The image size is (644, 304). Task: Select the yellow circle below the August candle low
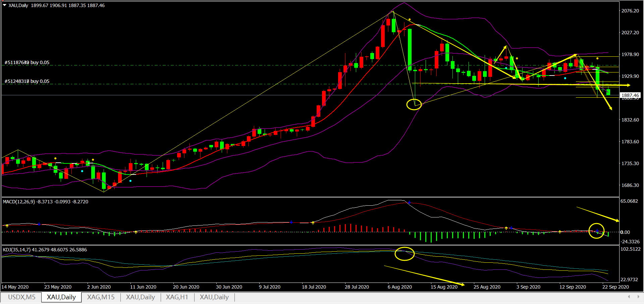(x=414, y=104)
